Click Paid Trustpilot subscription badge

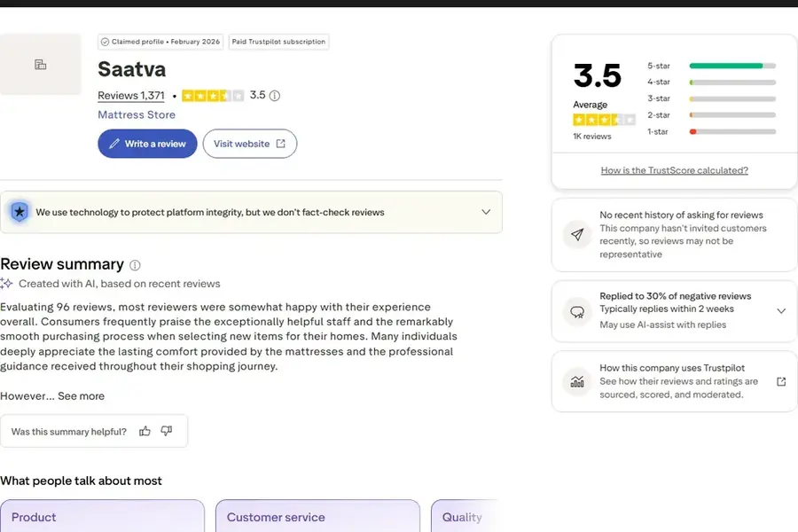pyautogui.click(x=279, y=42)
